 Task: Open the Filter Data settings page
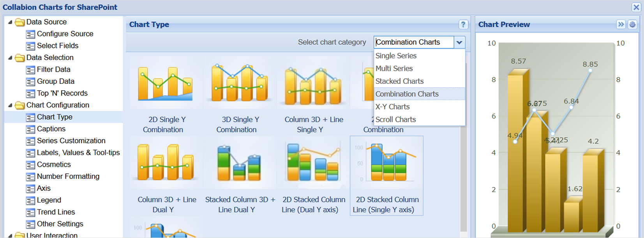tap(54, 69)
